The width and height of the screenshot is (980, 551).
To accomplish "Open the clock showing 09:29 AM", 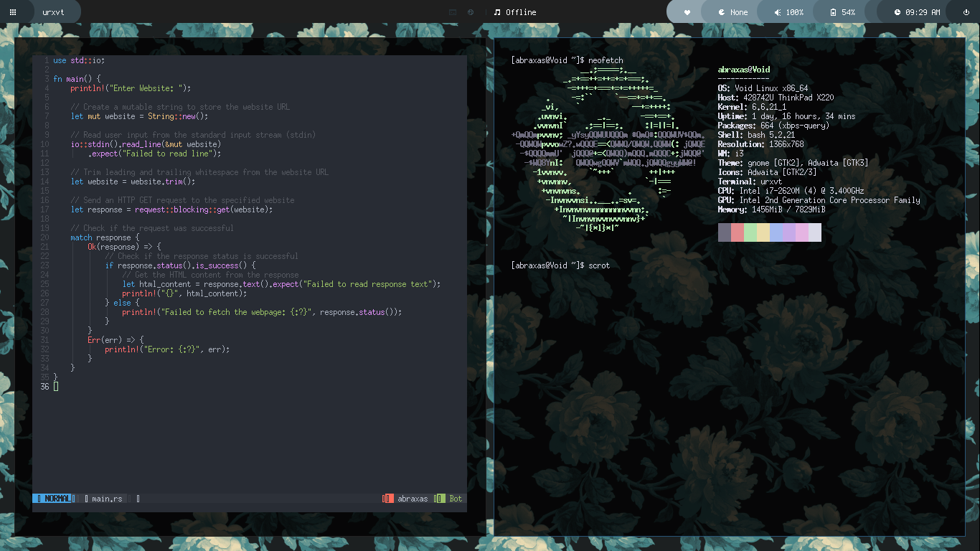I will [917, 12].
